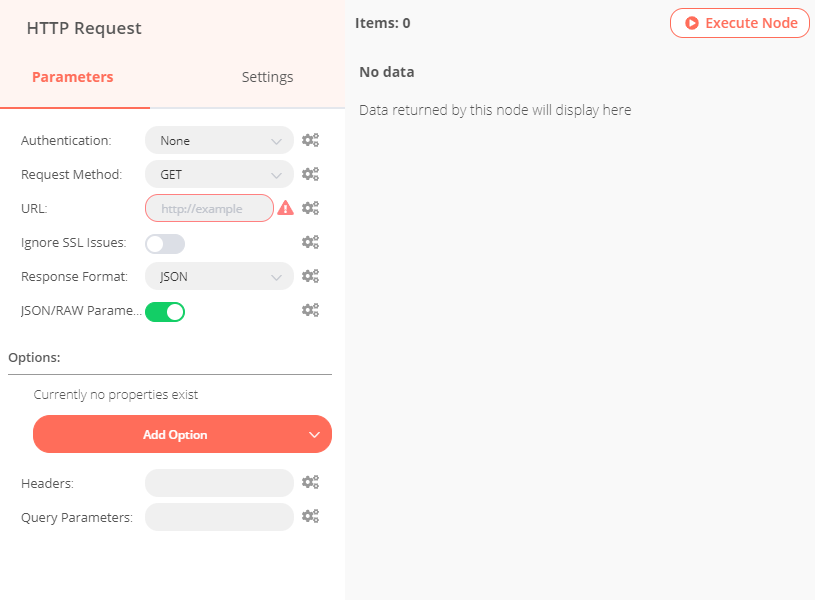Click into the Headers input field
The width and height of the screenshot is (815, 600).
(x=219, y=483)
